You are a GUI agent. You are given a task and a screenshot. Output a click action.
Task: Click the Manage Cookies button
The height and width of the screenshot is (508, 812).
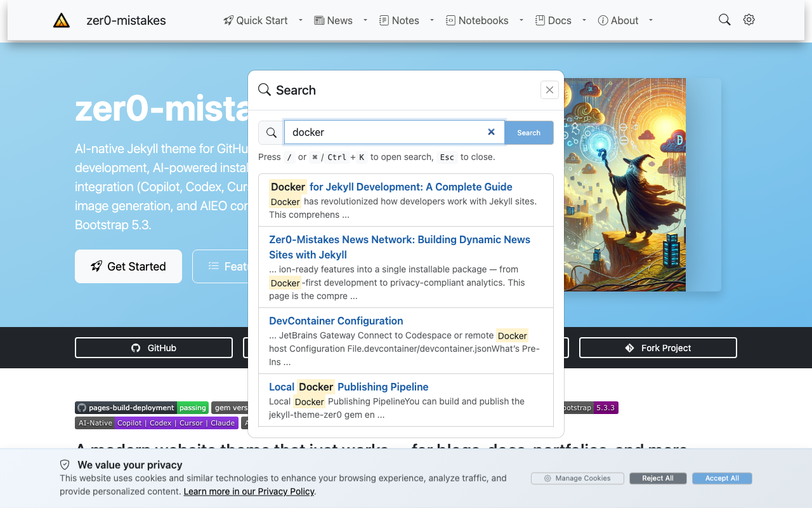pos(577,478)
